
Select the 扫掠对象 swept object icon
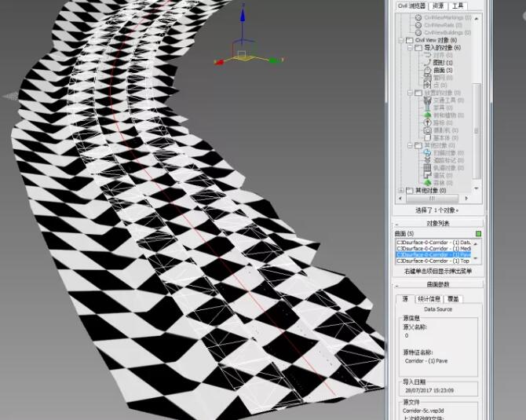pos(427,152)
